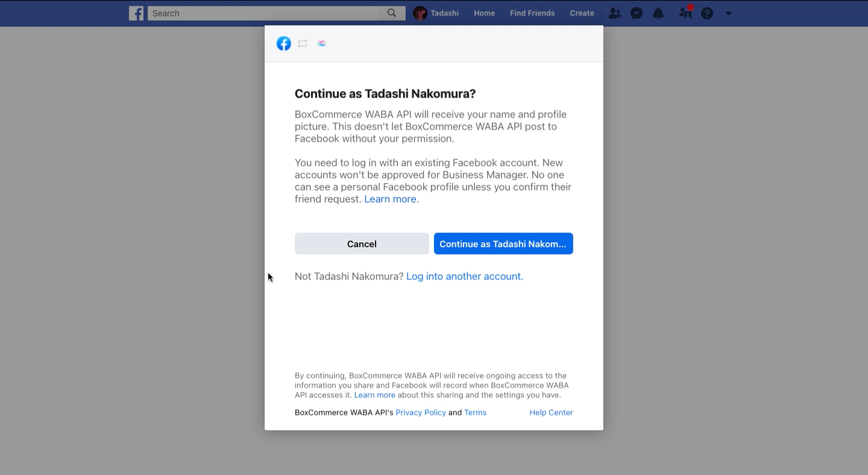
Task: Open Learn more about this sharing link
Action: [x=375, y=395]
